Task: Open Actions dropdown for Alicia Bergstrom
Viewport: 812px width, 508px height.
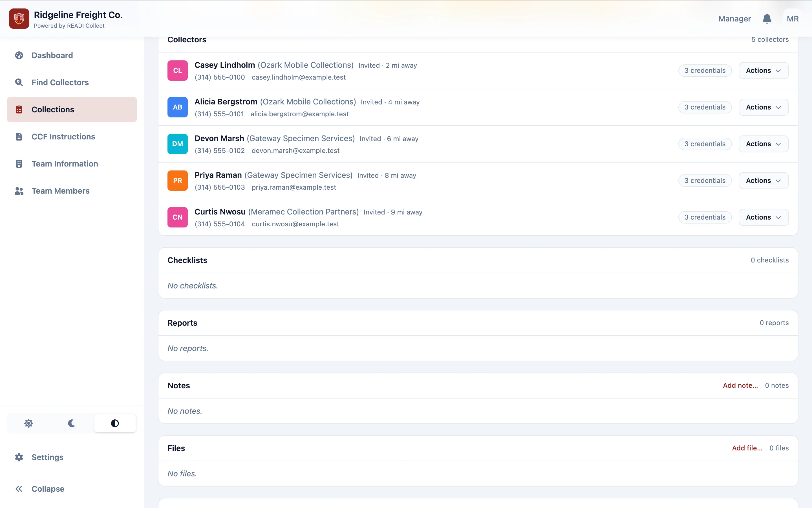Action: click(x=763, y=107)
